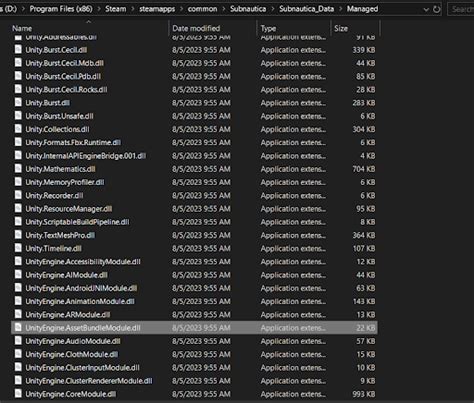Open address bar history dropdown
Screen dimensions: 474x403
click(426, 10)
